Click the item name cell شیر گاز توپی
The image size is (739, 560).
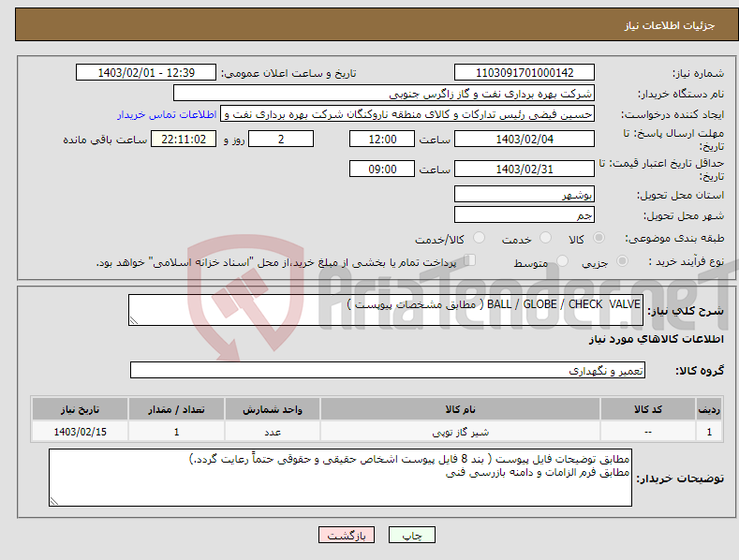(460, 432)
